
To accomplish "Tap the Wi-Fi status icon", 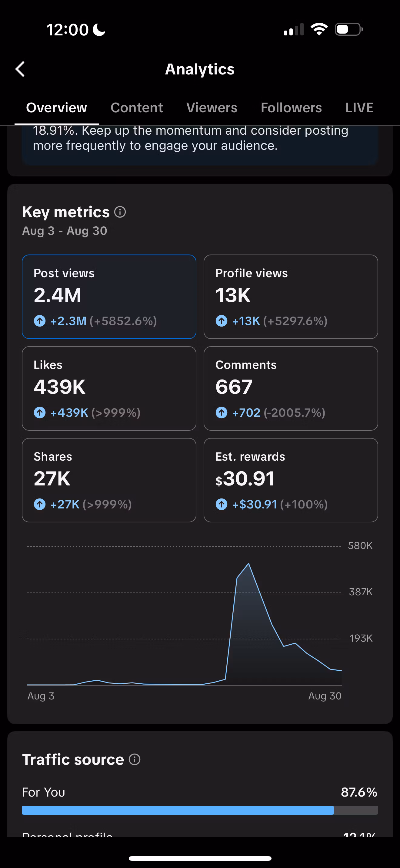I will click(x=319, y=29).
